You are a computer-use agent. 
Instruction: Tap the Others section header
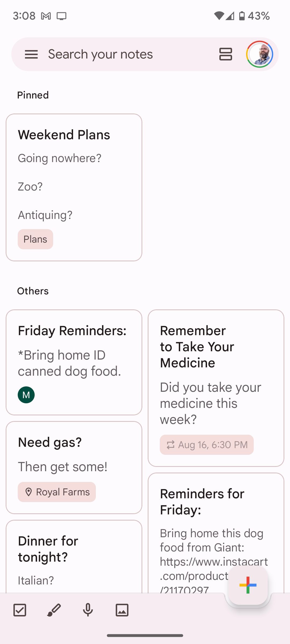33,291
